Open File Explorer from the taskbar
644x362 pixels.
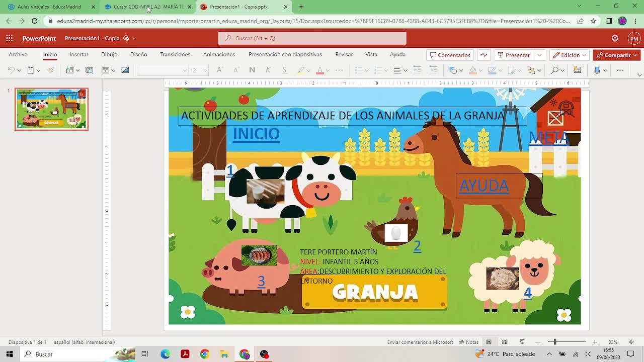(224, 354)
